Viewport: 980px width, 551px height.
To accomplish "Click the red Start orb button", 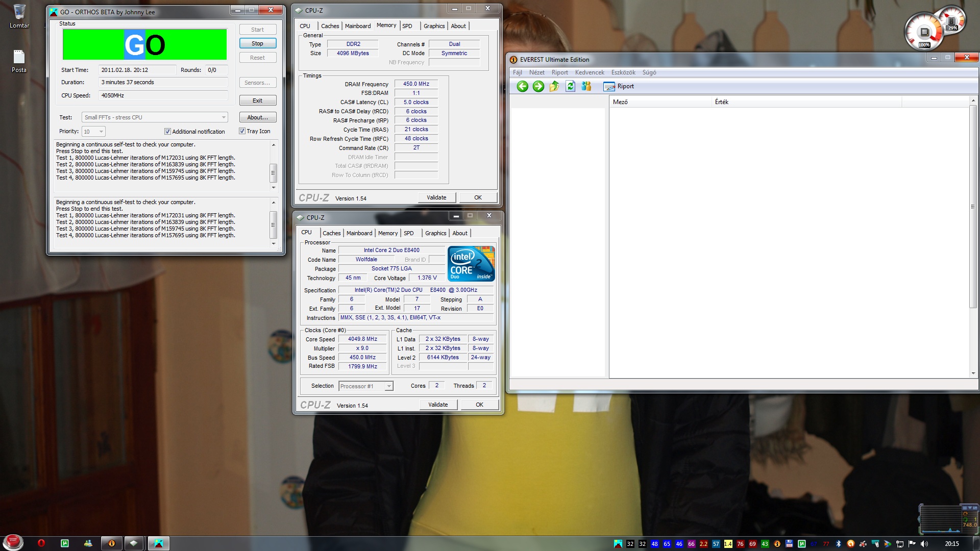I will (x=13, y=542).
